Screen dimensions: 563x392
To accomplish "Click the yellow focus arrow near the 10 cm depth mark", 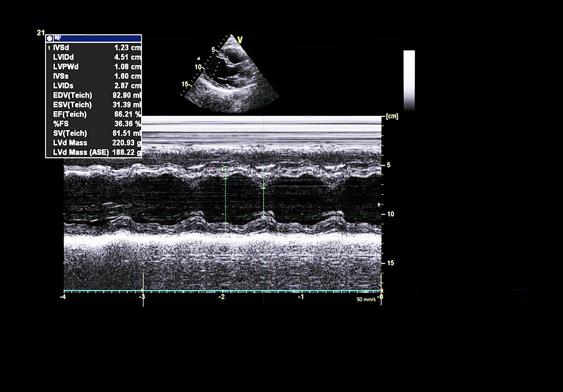I will (x=379, y=204).
